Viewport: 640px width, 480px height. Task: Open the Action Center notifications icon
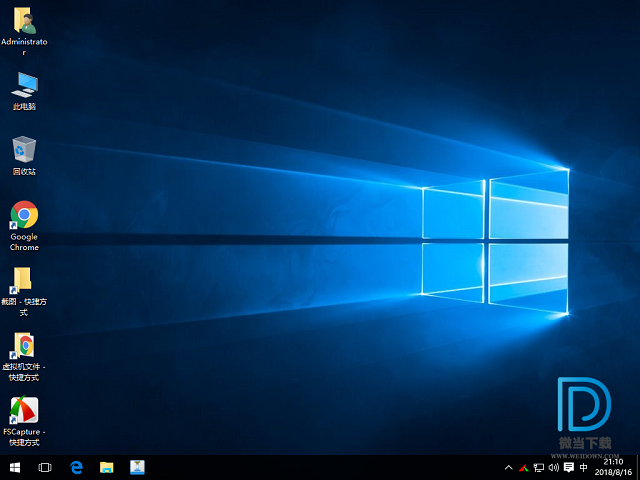(x=569, y=468)
